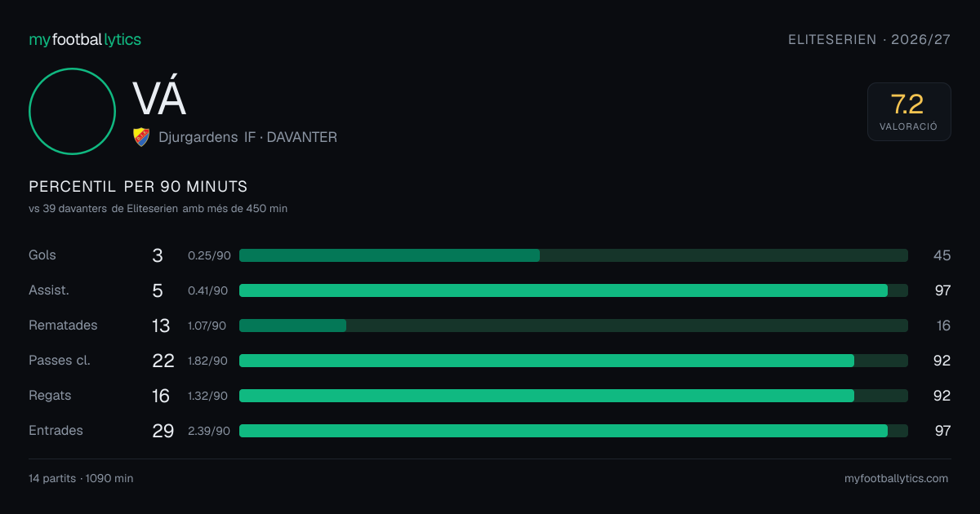
Task: Click the Rematades percentile number 16
Action: 943,326
